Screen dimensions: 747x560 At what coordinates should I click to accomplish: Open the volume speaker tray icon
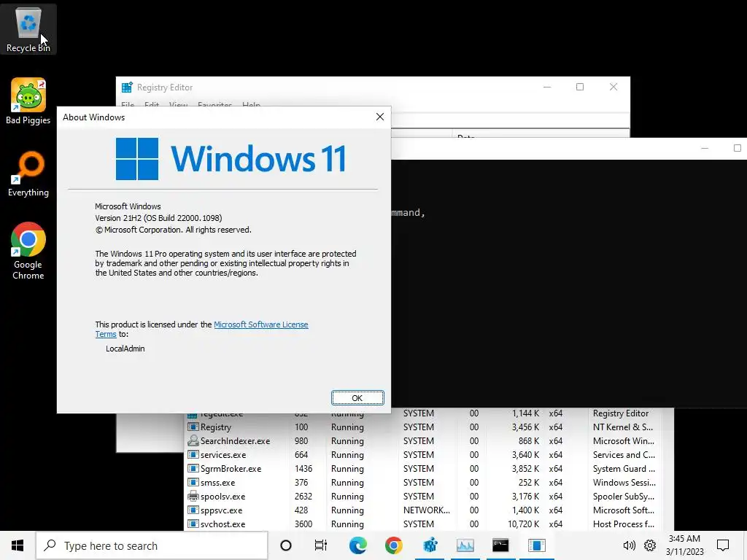(630, 545)
